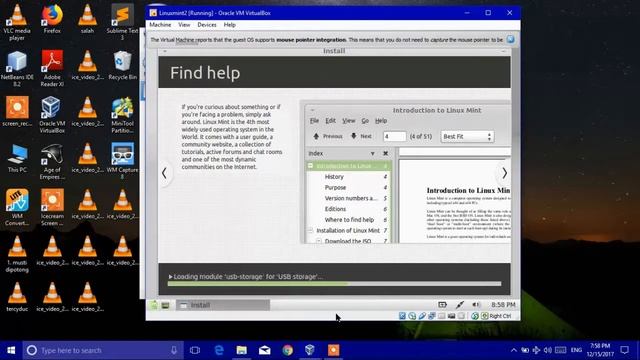Open the Windows Action Center
The image size is (640, 360).
coord(624,350)
